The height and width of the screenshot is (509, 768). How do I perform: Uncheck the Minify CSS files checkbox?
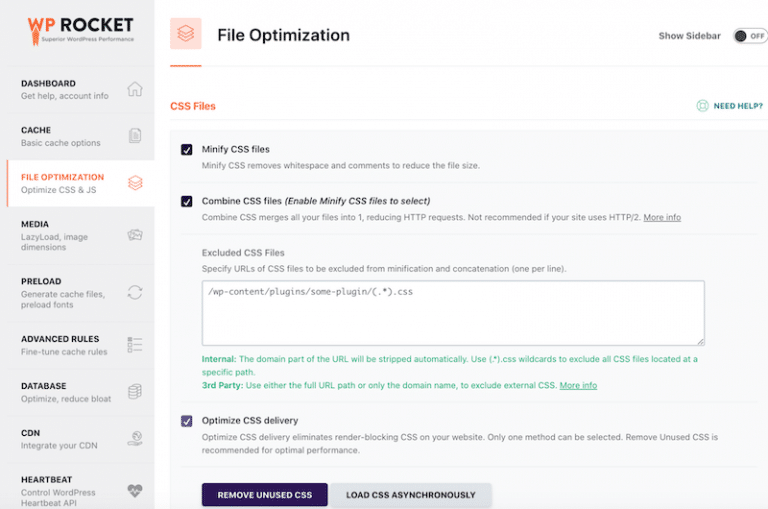(186, 149)
